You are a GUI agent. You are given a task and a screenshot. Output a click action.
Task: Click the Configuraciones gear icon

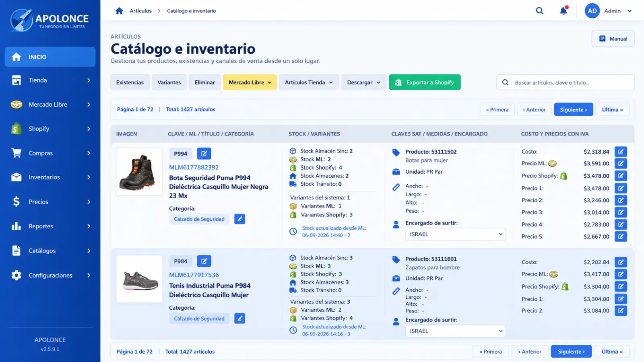pos(16,275)
